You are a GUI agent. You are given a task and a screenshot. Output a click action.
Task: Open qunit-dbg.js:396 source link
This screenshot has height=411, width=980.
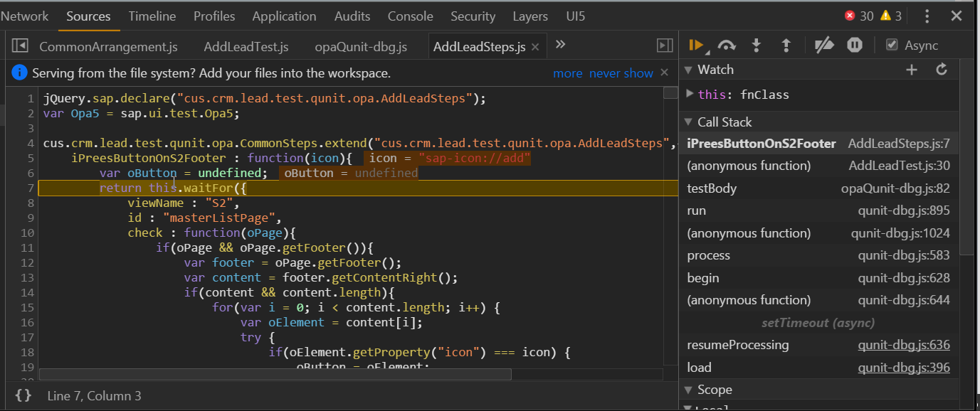pyautogui.click(x=904, y=368)
